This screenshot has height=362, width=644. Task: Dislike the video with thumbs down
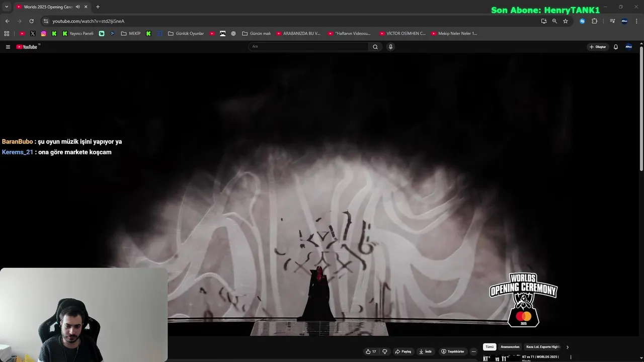pos(385,351)
